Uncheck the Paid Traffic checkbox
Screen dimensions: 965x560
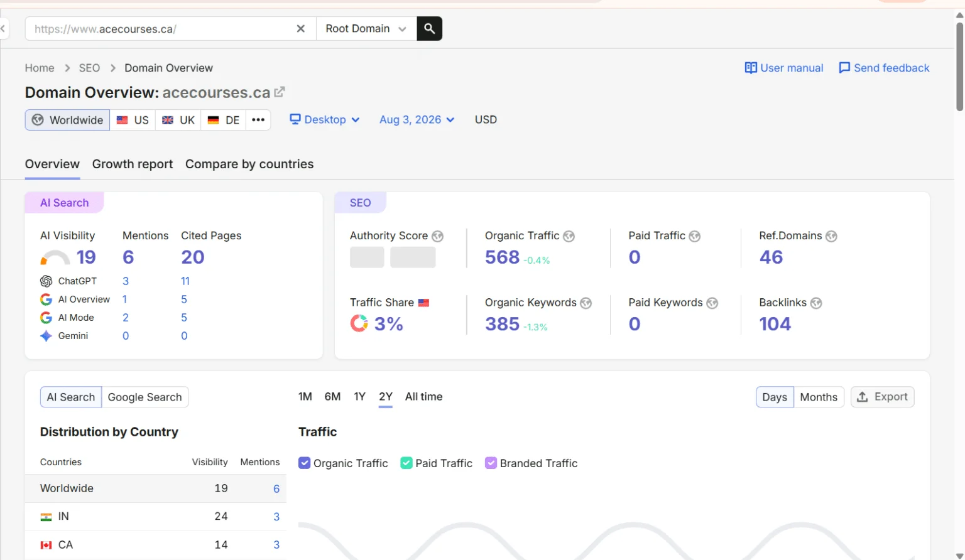(406, 463)
